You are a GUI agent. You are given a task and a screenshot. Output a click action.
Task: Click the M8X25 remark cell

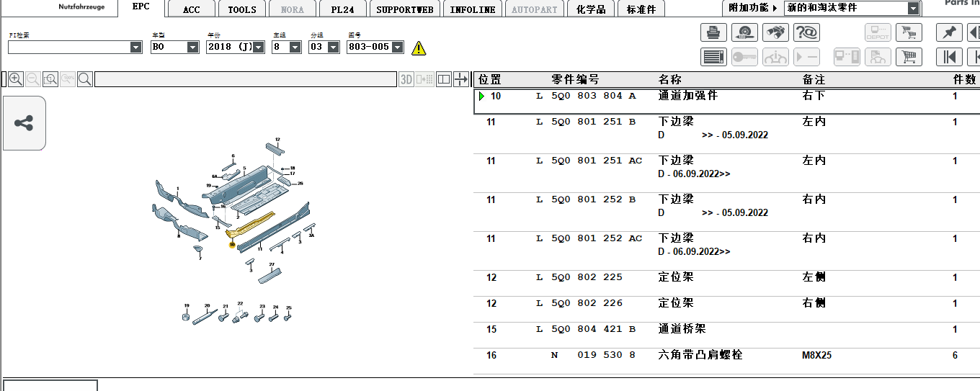tap(817, 355)
